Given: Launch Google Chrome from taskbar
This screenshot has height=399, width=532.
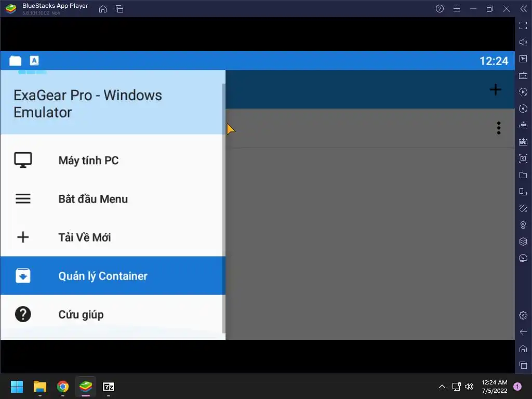Looking at the screenshot, I should (x=63, y=387).
